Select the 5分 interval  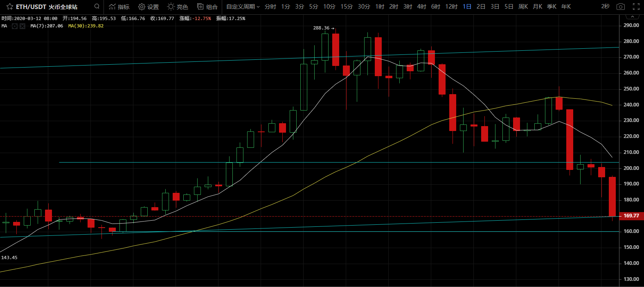[x=313, y=7]
